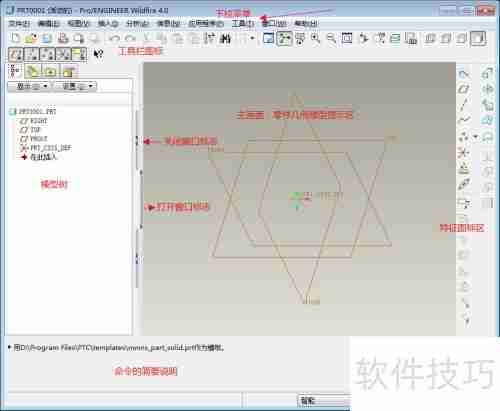This screenshot has height=411, width=500.
Task: Save the model with the Save icon
Action: tap(47, 39)
